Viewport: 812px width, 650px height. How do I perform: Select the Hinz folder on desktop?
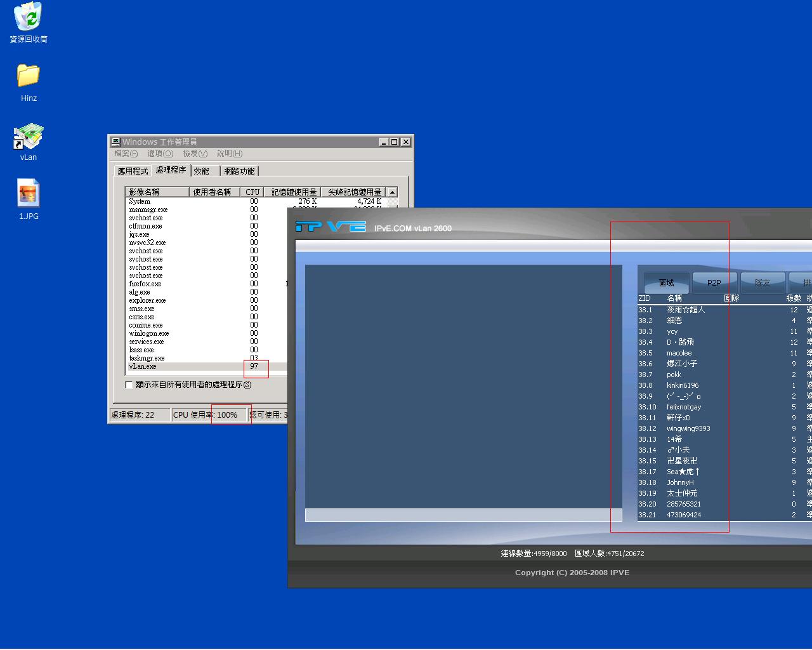coord(29,76)
